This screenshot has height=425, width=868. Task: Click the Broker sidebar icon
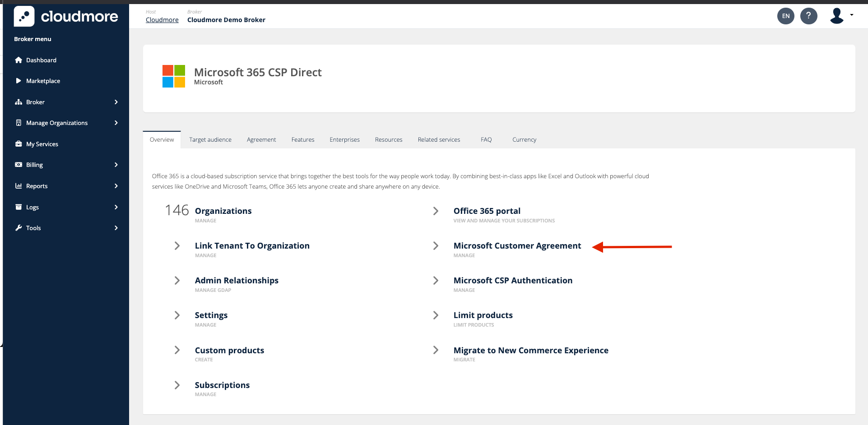19,102
